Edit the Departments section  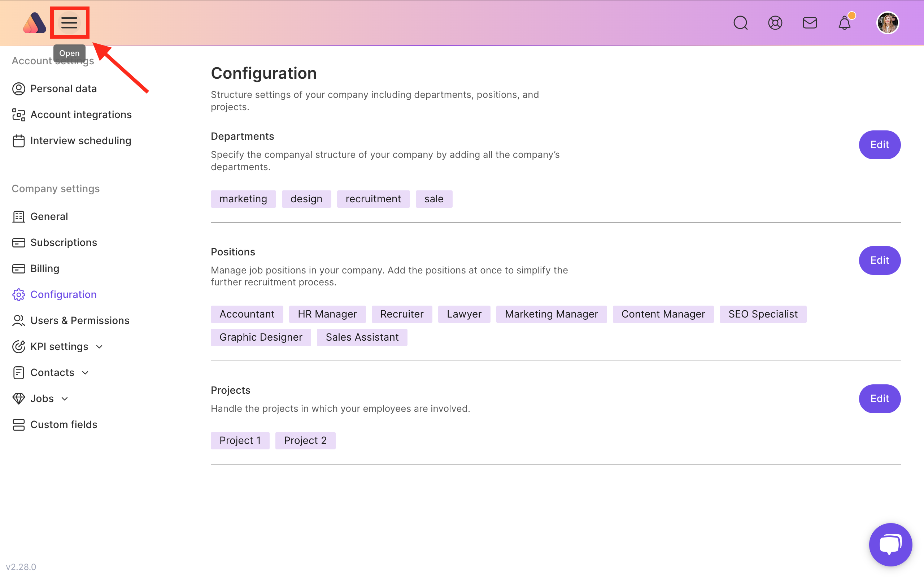click(880, 144)
